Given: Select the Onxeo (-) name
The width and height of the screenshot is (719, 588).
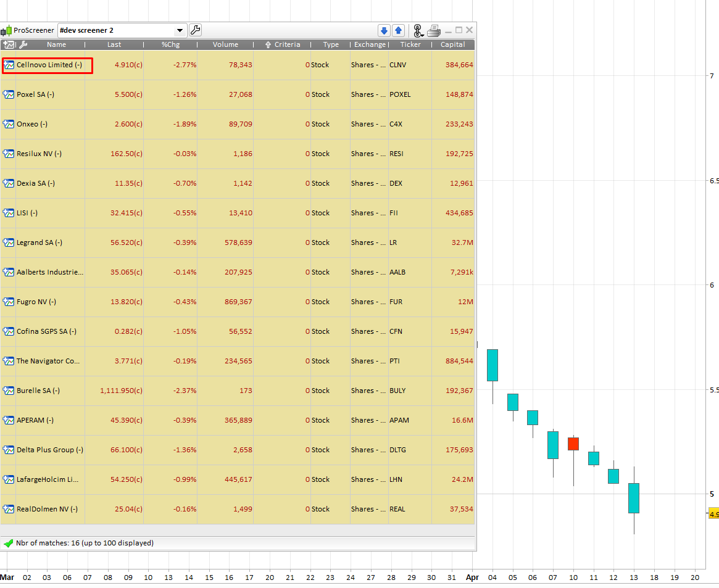Looking at the screenshot, I should pos(32,124).
